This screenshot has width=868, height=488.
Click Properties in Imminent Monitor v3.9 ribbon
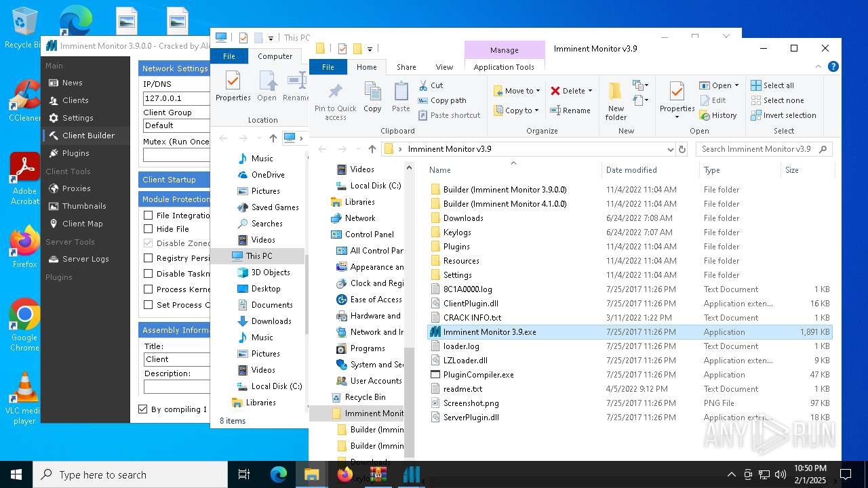coord(677,100)
